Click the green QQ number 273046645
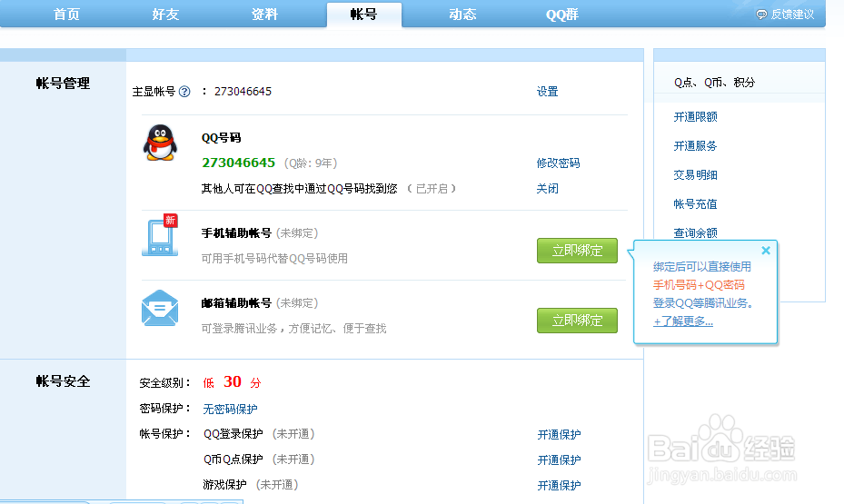 (238, 163)
